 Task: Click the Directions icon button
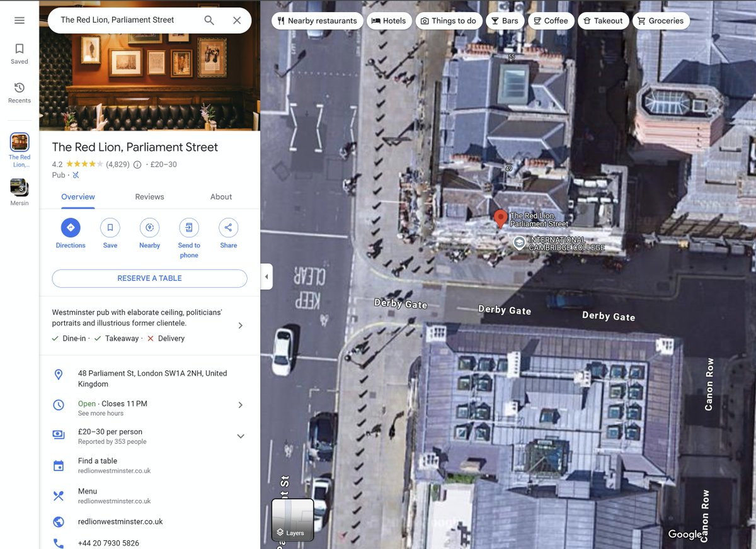pyautogui.click(x=71, y=227)
